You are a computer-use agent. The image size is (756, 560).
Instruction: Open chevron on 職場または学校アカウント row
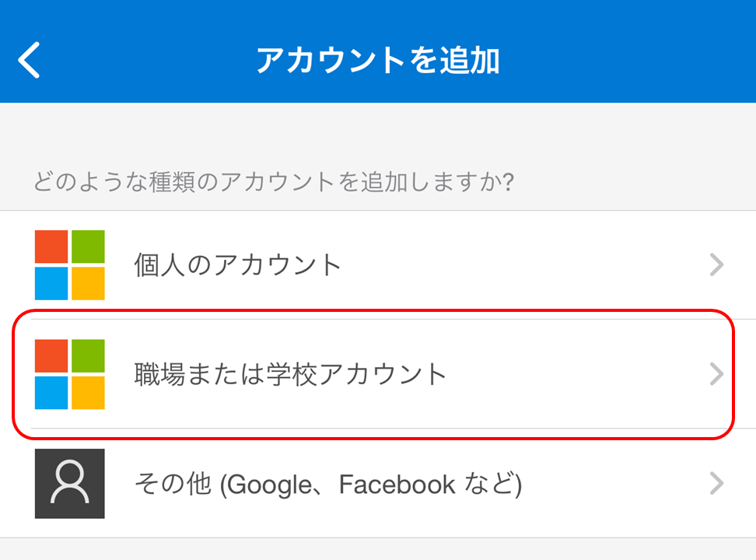pyautogui.click(x=717, y=375)
